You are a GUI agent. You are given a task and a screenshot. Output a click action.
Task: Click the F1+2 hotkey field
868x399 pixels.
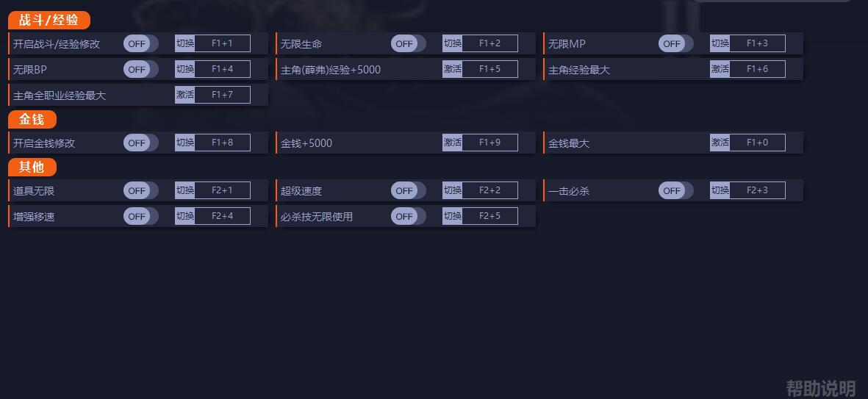tap(489, 43)
